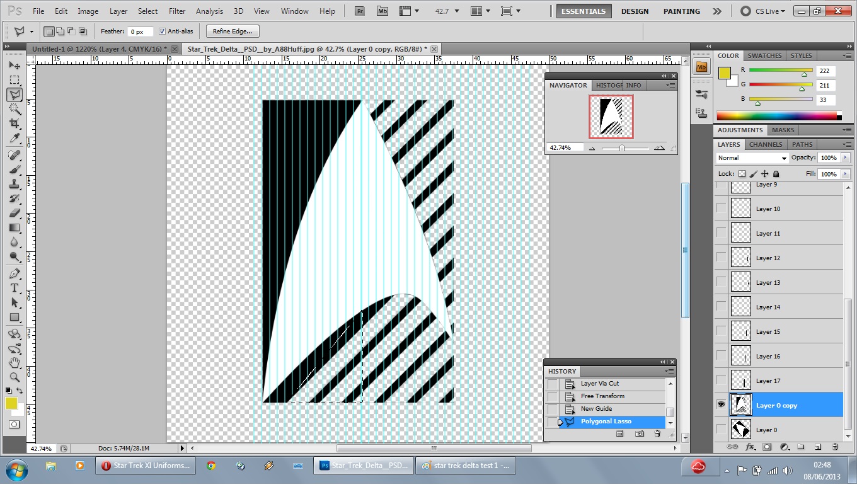The image size is (857, 504).
Task: Select the Free Transform history state
Action: point(602,396)
